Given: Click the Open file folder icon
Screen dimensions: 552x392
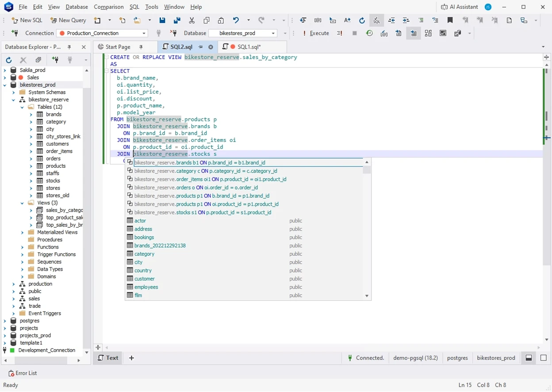Looking at the screenshot, I should point(137,20).
